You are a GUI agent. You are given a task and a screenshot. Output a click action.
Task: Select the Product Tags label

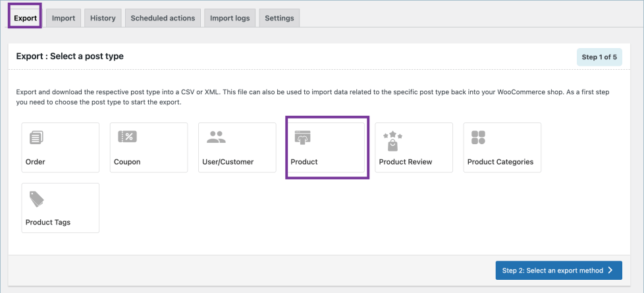coord(48,223)
